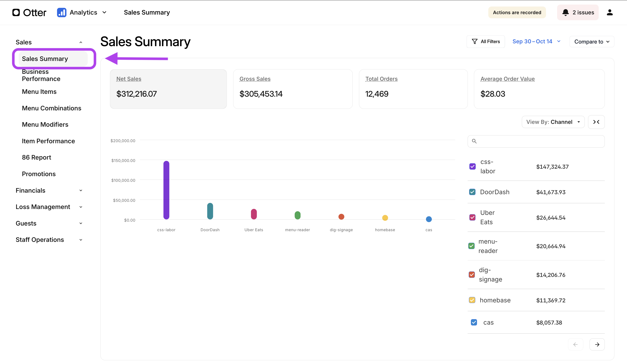627x364 pixels.
Task: Click the purple css-labor chart bar
Action: point(166,190)
